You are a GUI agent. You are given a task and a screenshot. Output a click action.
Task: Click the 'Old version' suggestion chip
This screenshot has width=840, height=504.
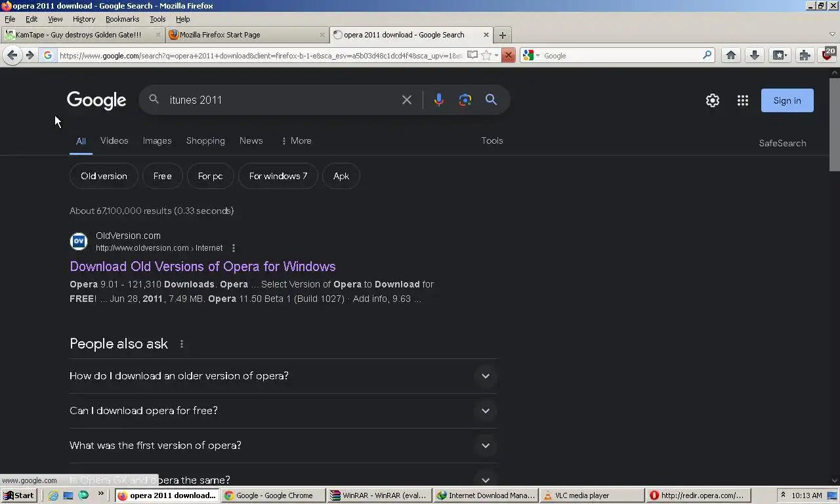click(104, 176)
